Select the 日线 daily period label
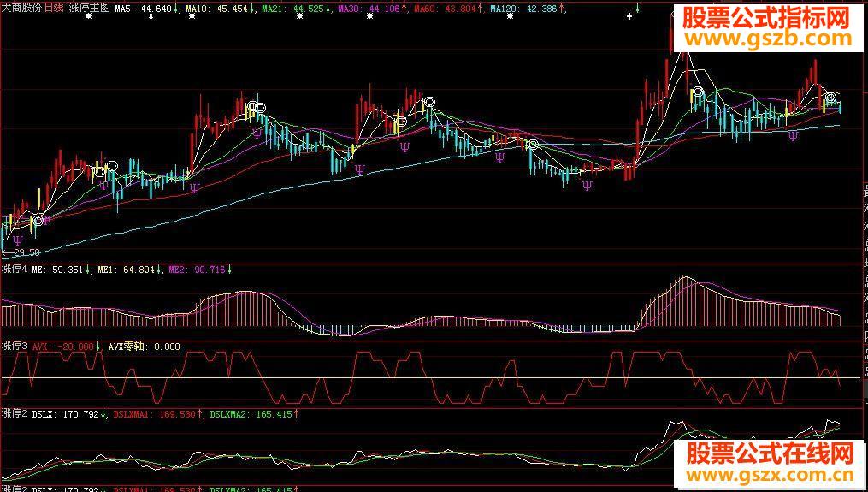The width and height of the screenshot is (868, 492). pyautogui.click(x=54, y=9)
